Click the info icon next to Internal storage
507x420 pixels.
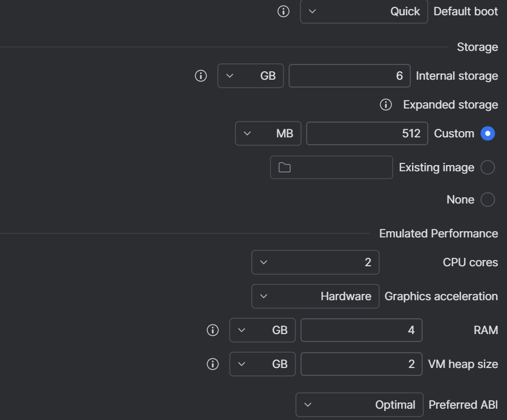coord(201,76)
